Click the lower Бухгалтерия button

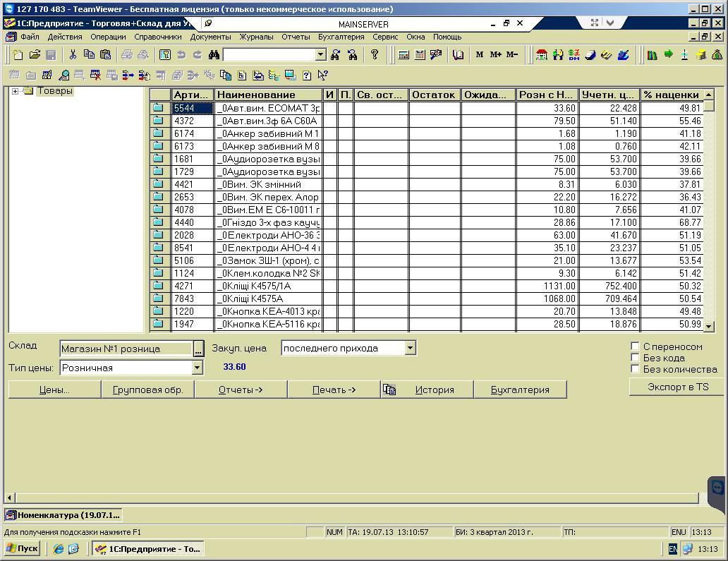click(520, 390)
